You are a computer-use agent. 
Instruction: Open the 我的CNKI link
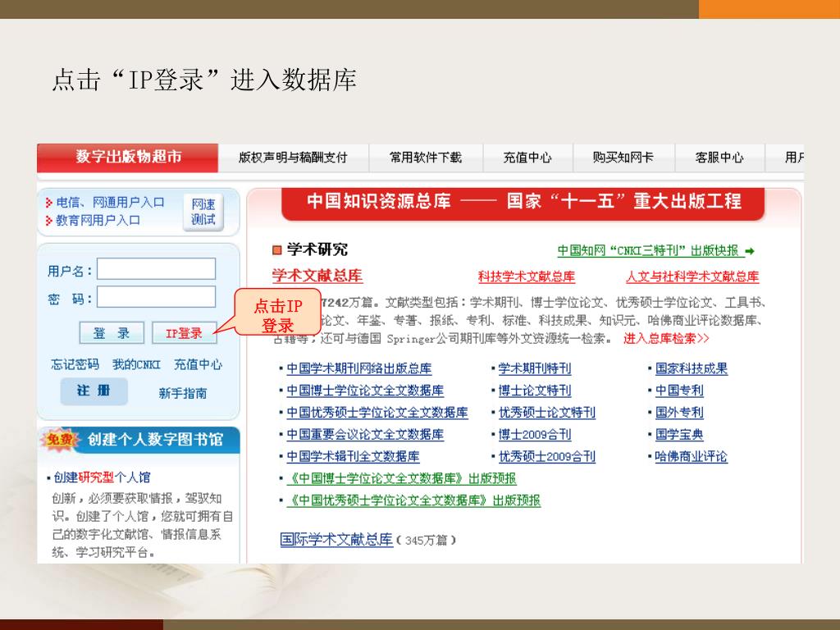pyautogui.click(x=137, y=365)
